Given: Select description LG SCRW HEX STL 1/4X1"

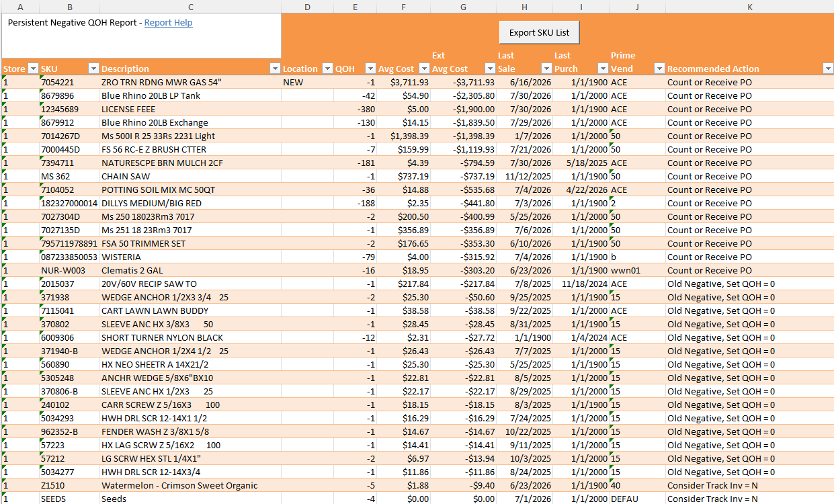Looking at the screenshot, I should (190, 458).
